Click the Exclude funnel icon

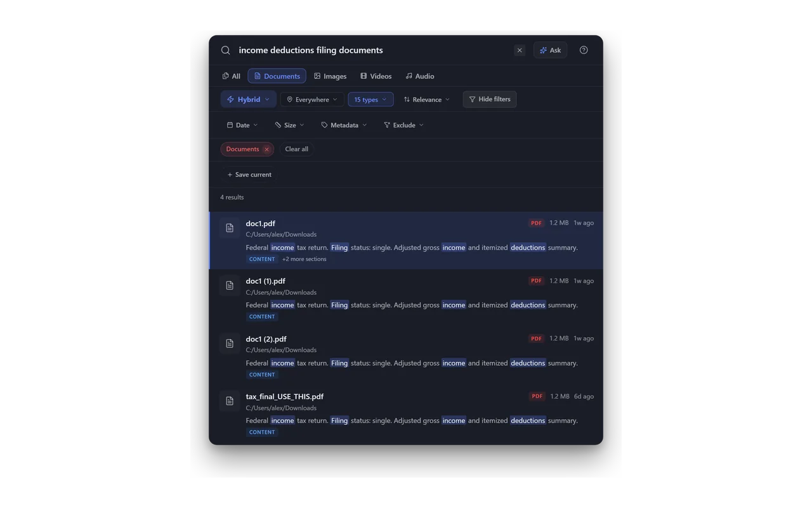(x=387, y=125)
